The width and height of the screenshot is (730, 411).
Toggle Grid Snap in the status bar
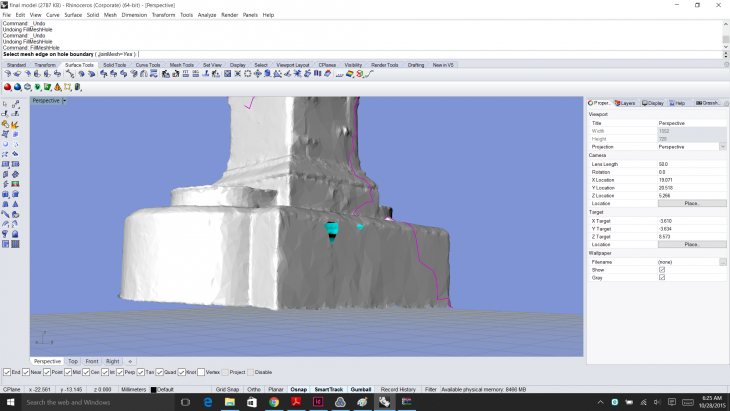coord(227,389)
